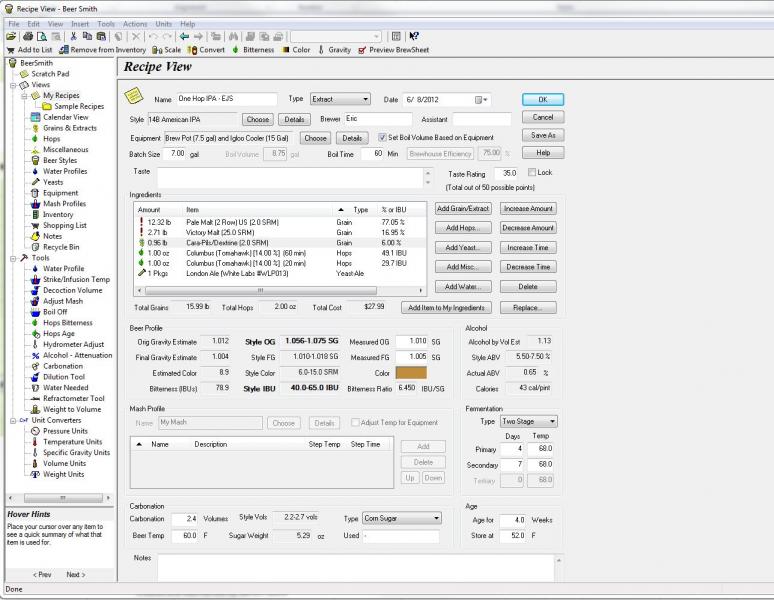Click the Open folder toolbar icon
The image size is (774, 600).
point(11,37)
